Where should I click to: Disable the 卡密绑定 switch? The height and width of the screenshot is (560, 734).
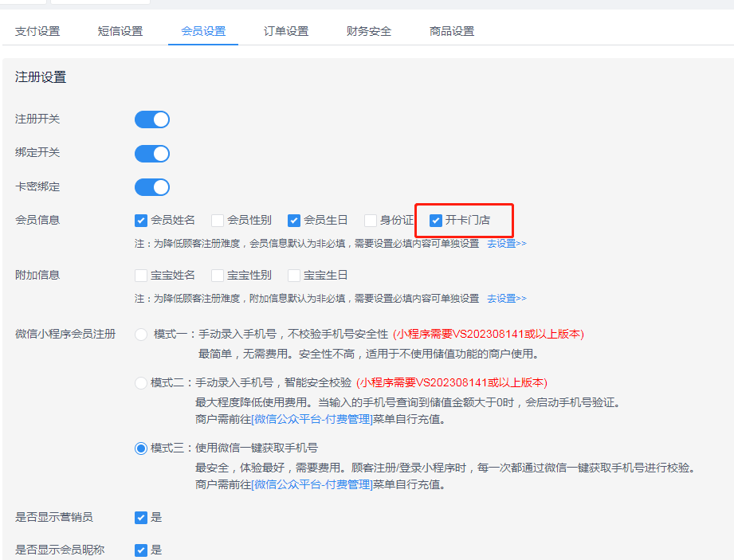click(x=152, y=187)
